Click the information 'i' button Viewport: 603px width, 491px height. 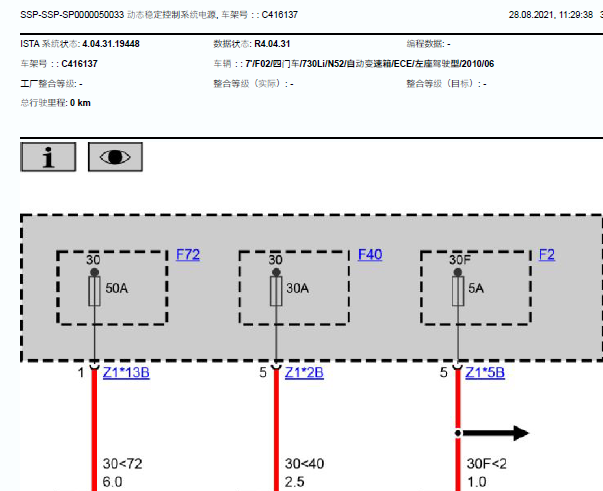pos(48,157)
